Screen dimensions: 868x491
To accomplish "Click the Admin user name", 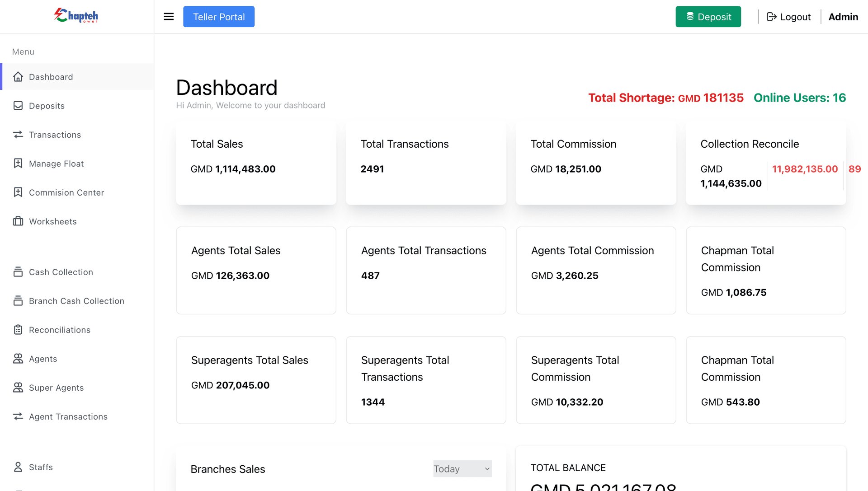I will click(x=843, y=17).
